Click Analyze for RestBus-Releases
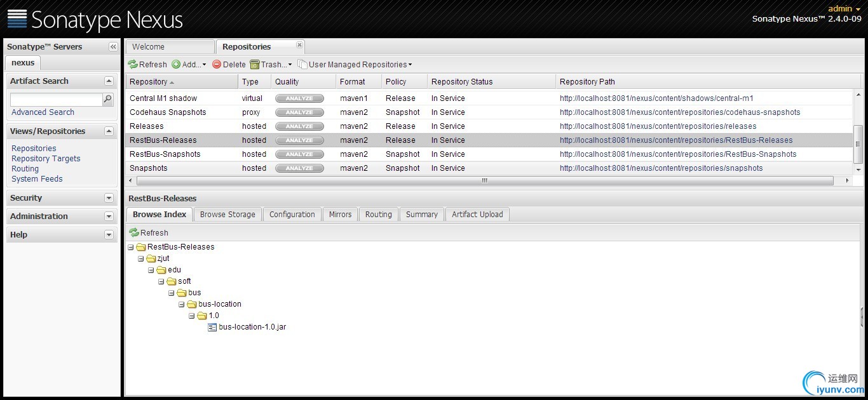 click(299, 140)
